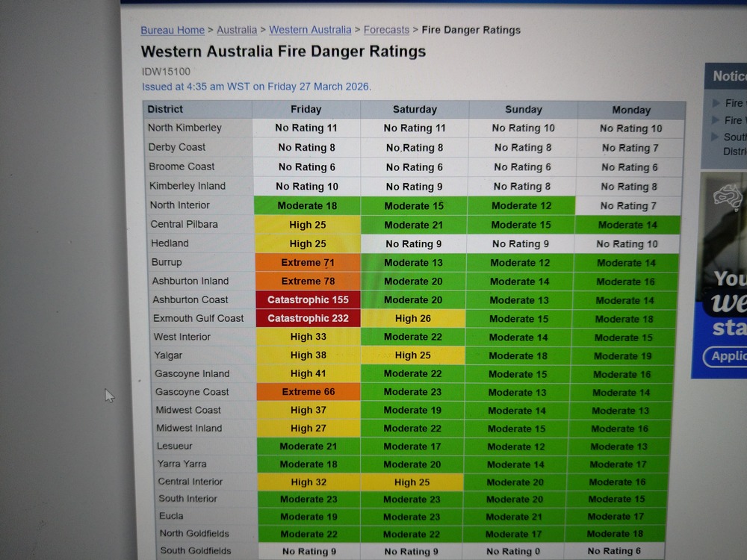This screenshot has height=560, width=747.
Task: Click the Catastrophic 155 cell for Ashburton Coast
Action: coord(308,299)
